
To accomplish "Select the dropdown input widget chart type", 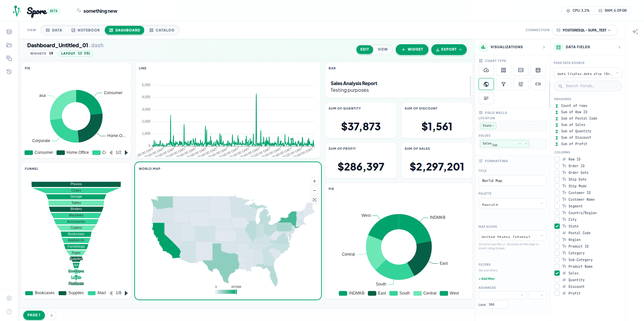I will tap(538, 84).
